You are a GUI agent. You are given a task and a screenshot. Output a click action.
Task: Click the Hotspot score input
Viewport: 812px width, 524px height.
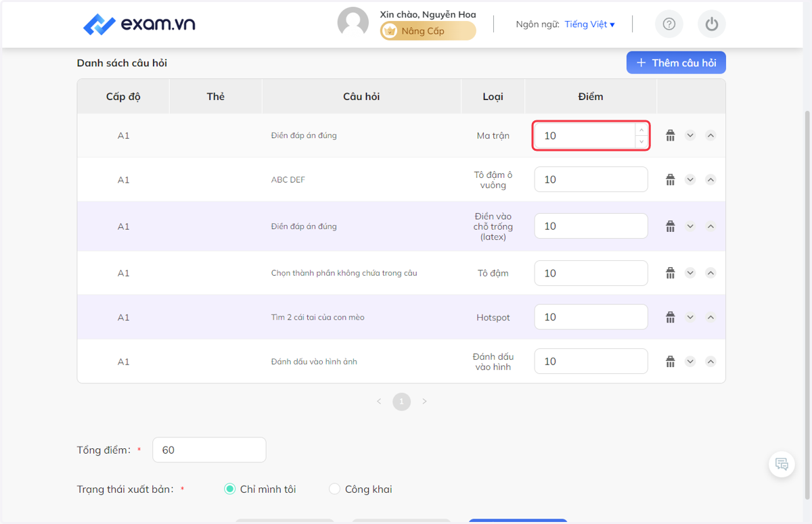click(591, 316)
